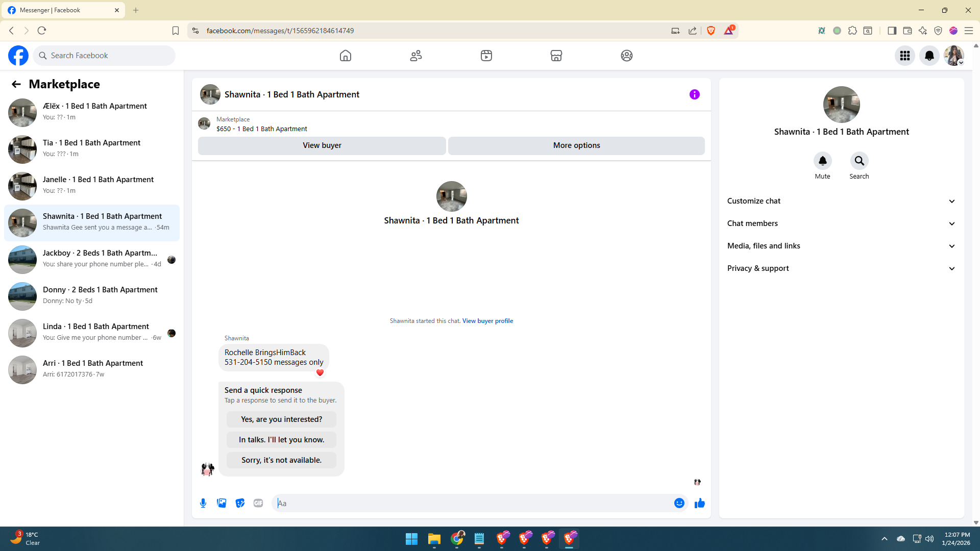Go to the Marketplace tab in the top navigation
980x551 pixels.
[x=556, y=56]
